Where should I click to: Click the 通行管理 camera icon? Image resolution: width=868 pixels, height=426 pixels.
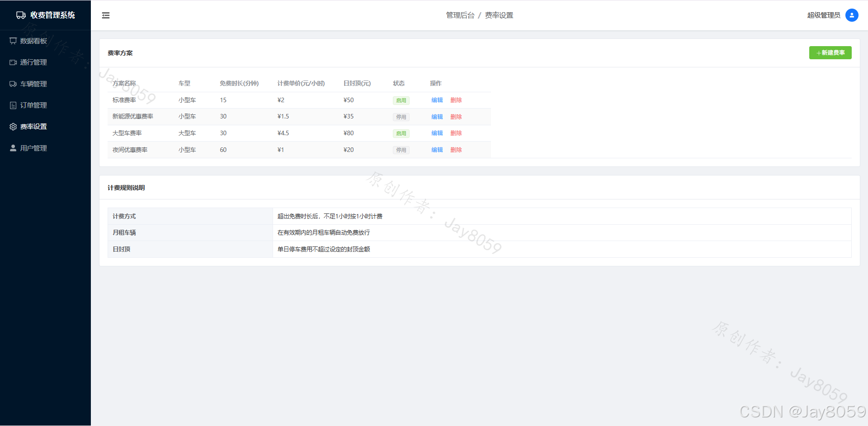tap(13, 62)
